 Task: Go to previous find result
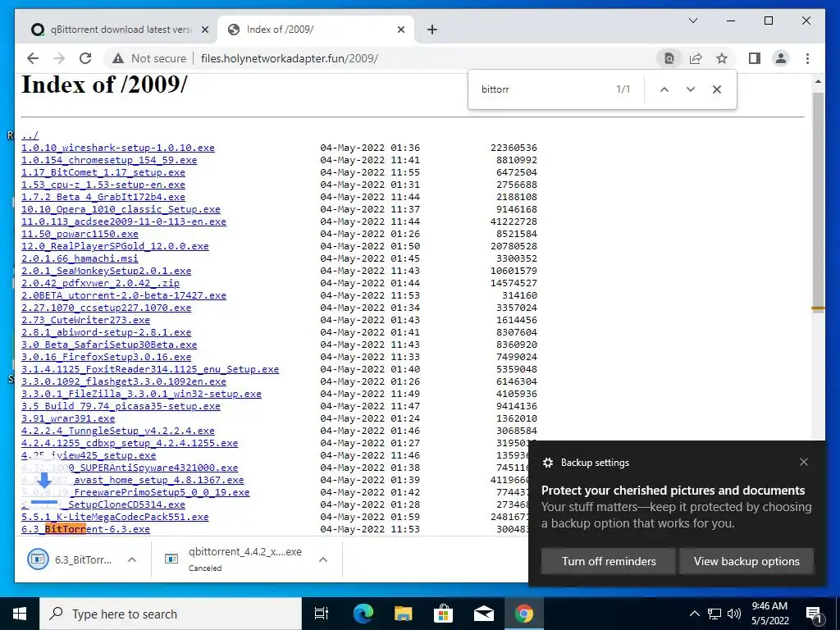pyautogui.click(x=664, y=89)
